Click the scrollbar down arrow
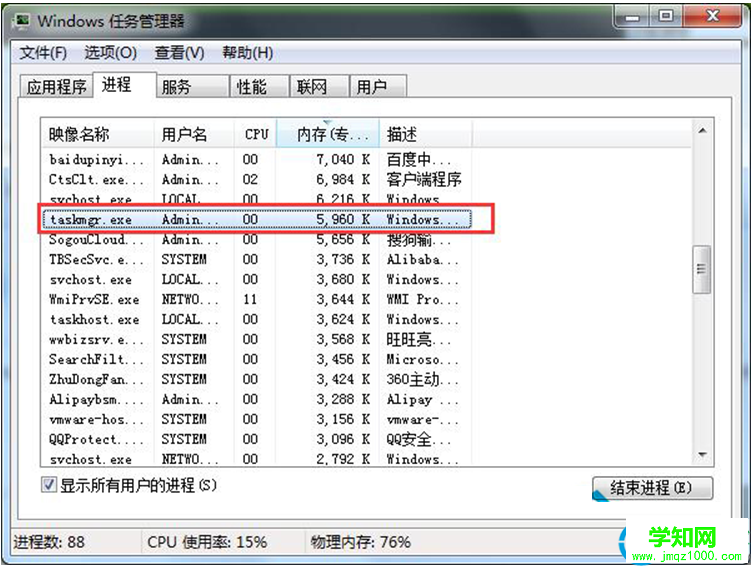This screenshot has height=568, width=753. 702,455
